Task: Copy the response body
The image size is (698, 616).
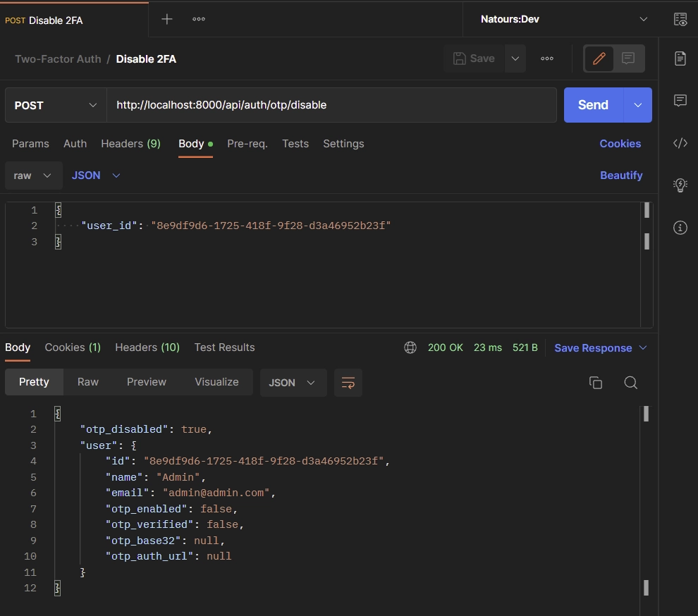Action: (x=596, y=382)
